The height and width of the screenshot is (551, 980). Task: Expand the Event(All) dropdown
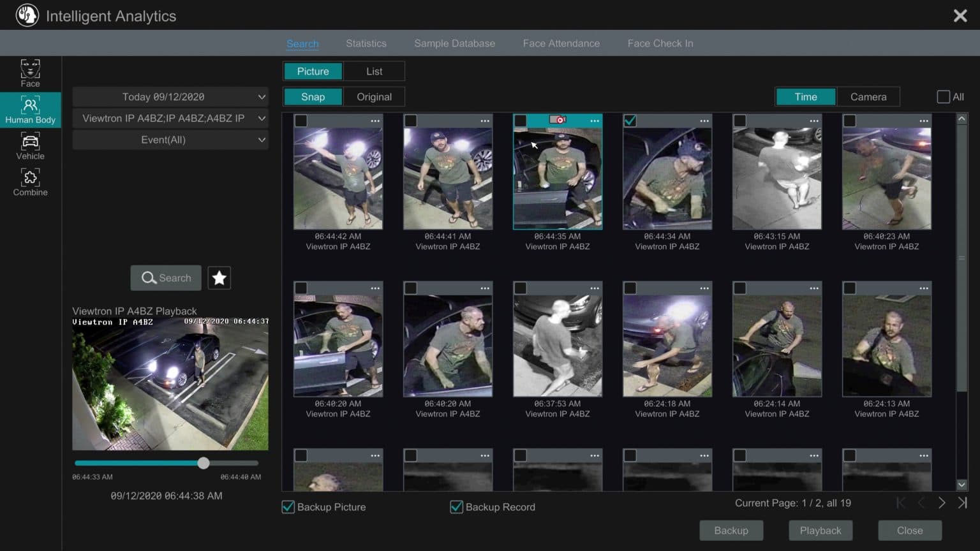point(170,140)
